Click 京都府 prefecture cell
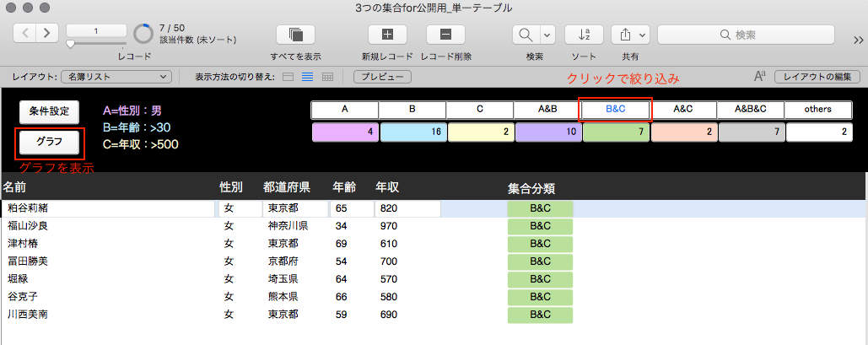The width and height of the screenshot is (868, 345). coord(283,261)
